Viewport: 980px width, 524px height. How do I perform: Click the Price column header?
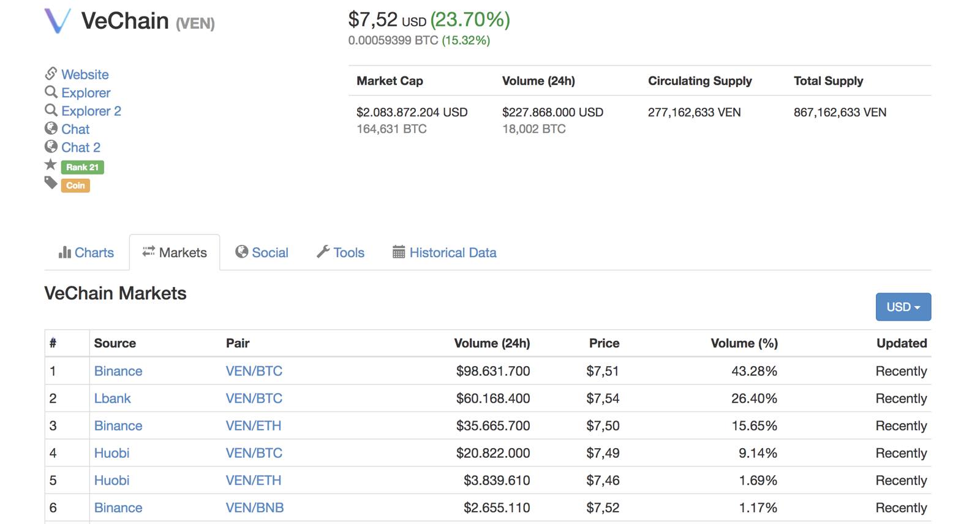[605, 343]
